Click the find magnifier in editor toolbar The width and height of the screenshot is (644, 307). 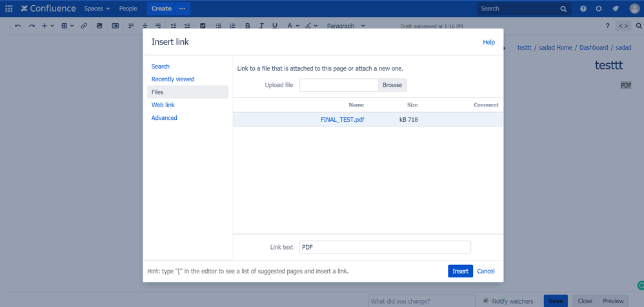(x=639, y=26)
